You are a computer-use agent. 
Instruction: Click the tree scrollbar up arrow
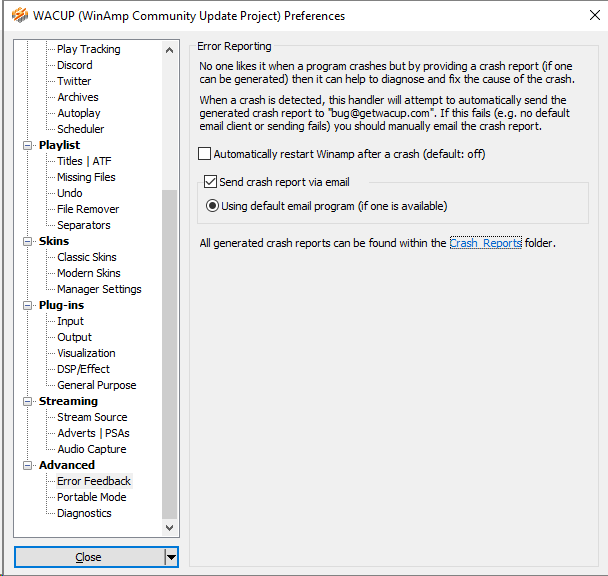169,50
